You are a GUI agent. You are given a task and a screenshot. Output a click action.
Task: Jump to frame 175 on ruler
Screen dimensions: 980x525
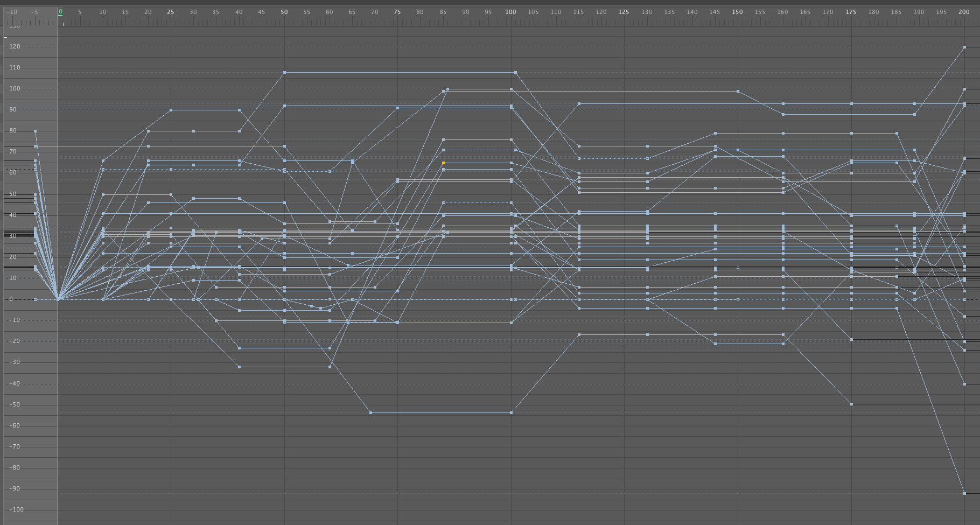coord(851,12)
